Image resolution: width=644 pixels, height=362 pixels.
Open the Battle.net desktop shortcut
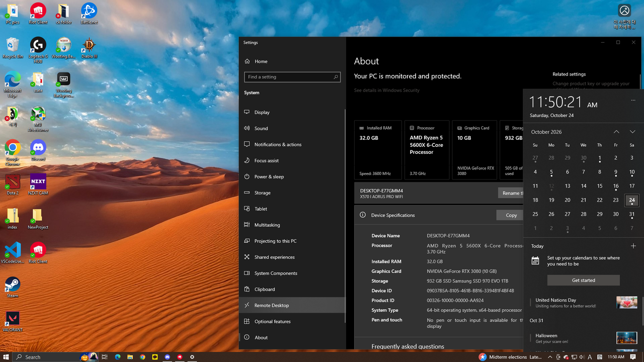click(x=89, y=13)
